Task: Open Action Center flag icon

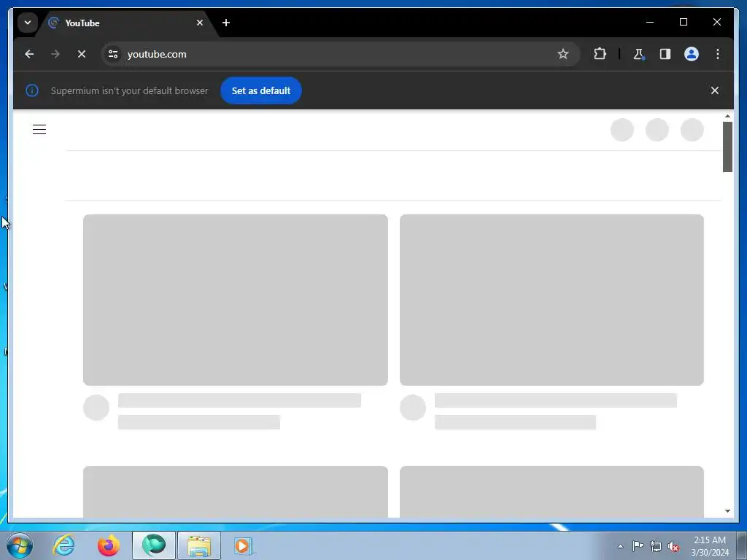Action: tap(638, 545)
